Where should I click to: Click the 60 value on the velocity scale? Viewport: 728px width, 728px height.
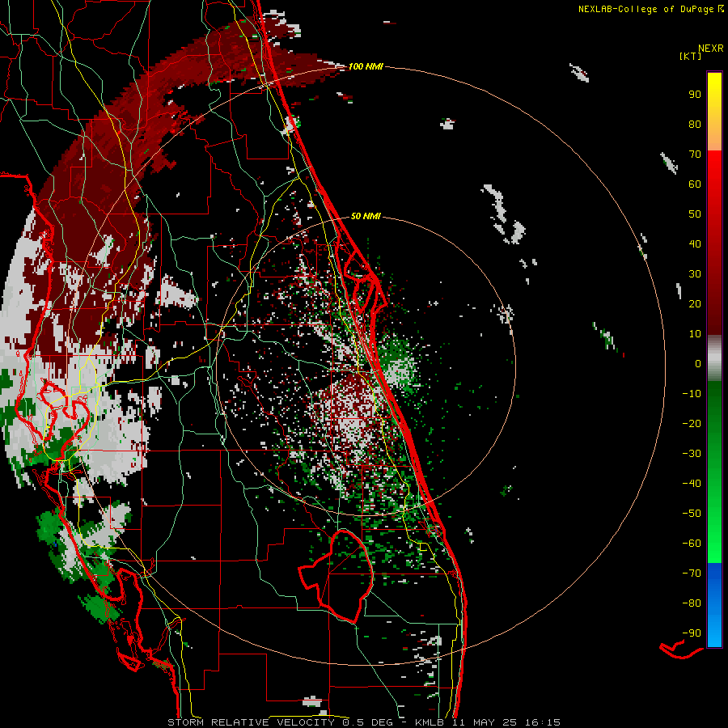pos(695,184)
